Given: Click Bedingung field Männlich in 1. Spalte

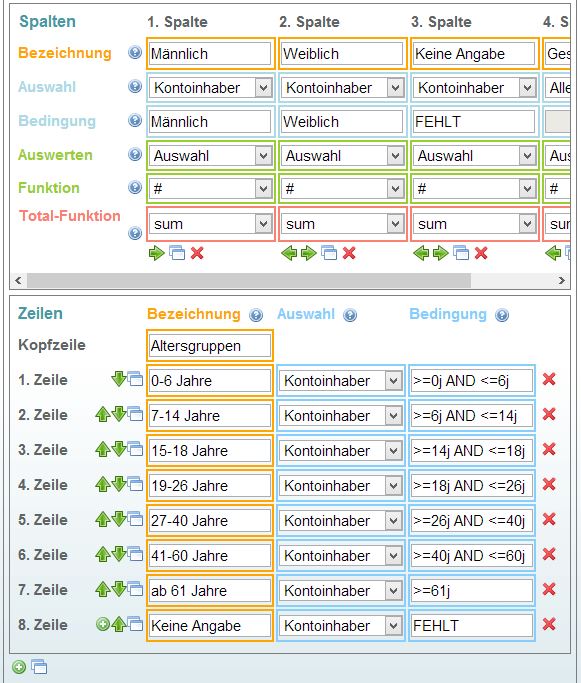Looking at the screenshot, I should 210,122.
